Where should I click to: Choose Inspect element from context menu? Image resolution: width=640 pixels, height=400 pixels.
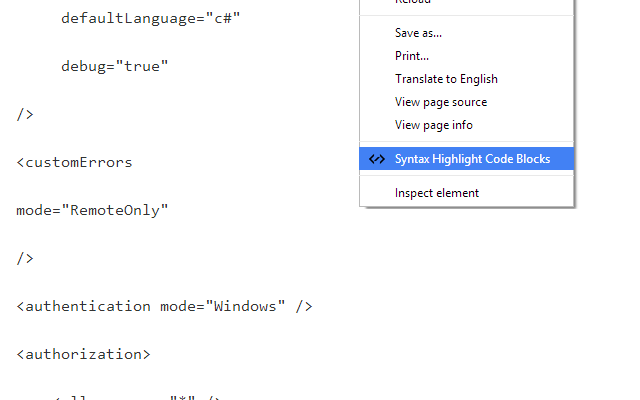point(437,193)
